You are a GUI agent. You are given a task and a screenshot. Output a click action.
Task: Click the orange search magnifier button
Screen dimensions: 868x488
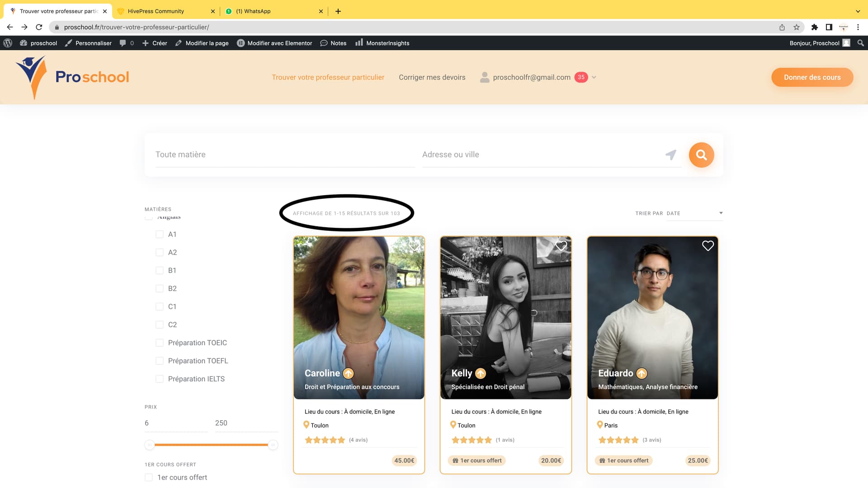point(701,155)
